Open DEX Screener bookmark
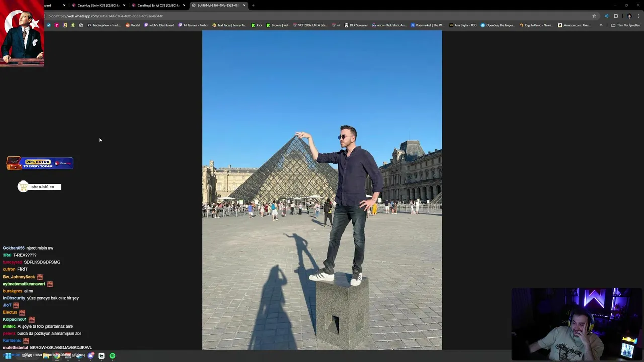The image size is (644, 362). (x=356, y=25)
